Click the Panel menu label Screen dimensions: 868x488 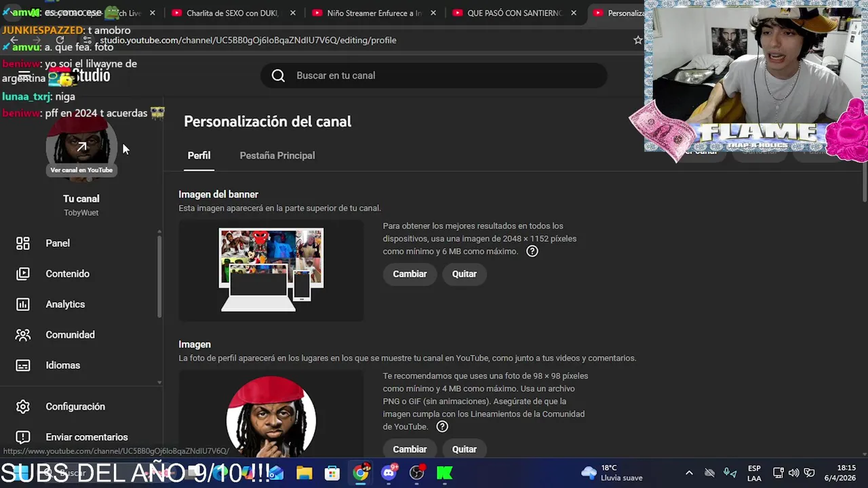[58, 243]
